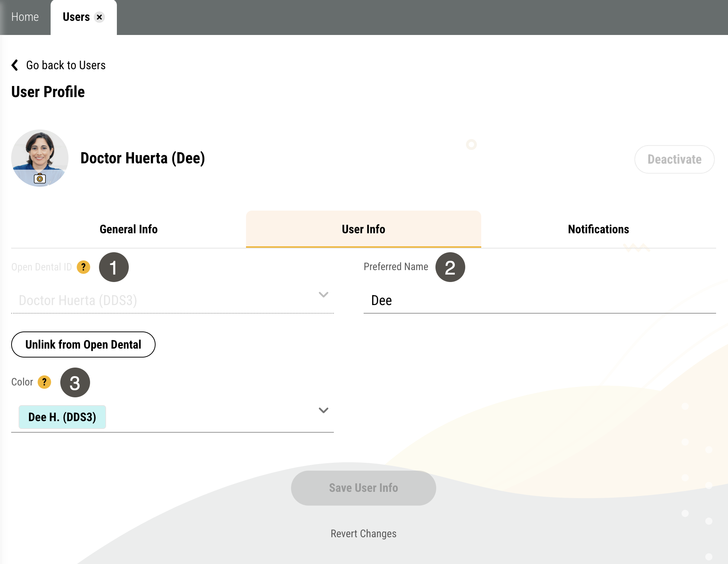The height and width of the screenshot is (564, 728).
Task: Click the User Profile heading
Action: click(48, 92)
